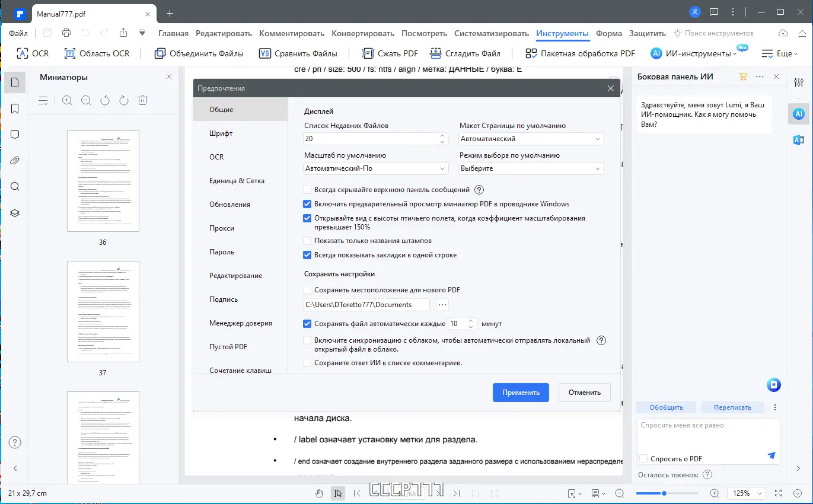Image resolution: width=813 pixels, height=504 pixels.
Task: Click Обобщить in the AI sidebar
Action: [x=666, y=407]
